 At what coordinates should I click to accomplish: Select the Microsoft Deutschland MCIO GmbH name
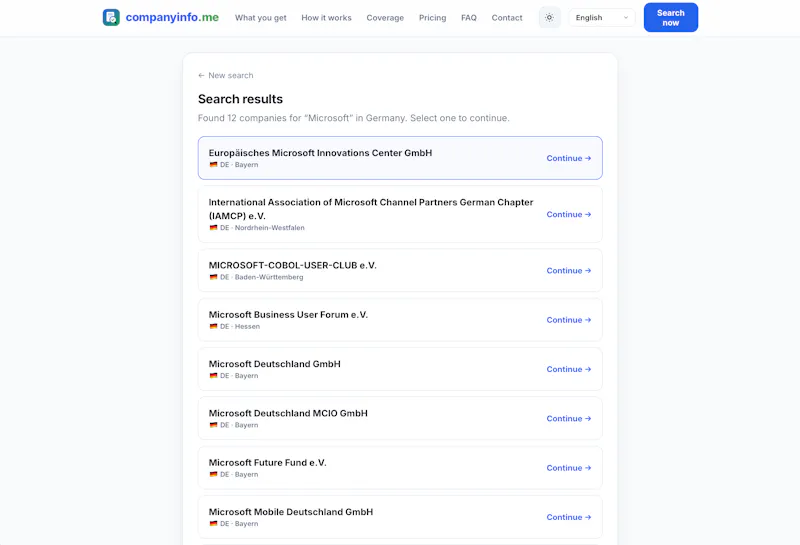tap(288, 413)
